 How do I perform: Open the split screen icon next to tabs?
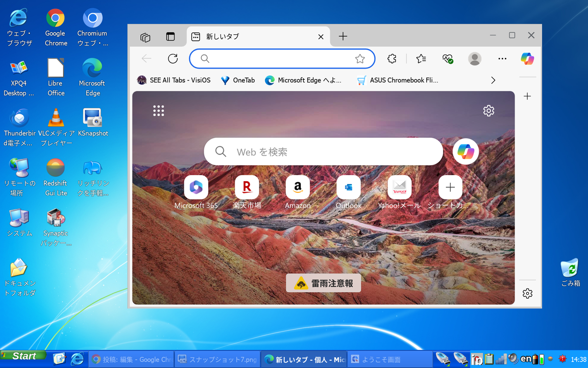[x=170, y=36]
